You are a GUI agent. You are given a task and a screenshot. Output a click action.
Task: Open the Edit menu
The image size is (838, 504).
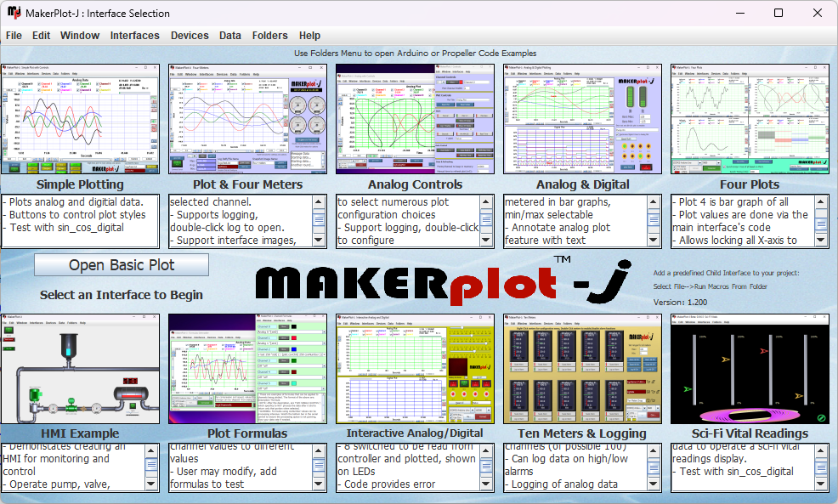41,36
